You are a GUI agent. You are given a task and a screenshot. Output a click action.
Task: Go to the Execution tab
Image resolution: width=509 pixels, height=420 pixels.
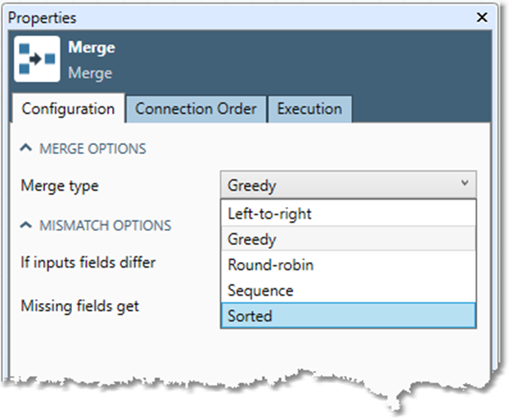309,109
